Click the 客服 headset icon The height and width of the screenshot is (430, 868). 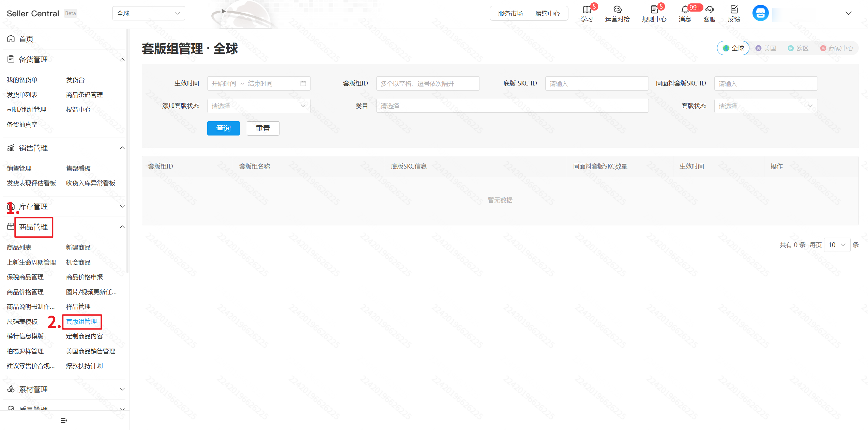(x=710, y=10)
